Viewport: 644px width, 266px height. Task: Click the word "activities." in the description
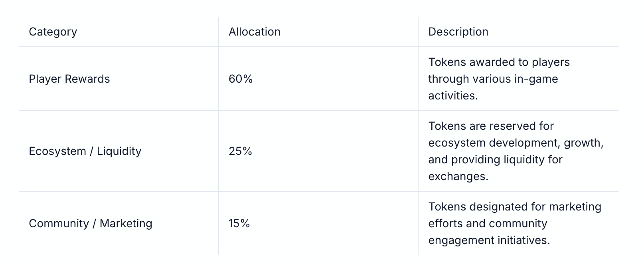pos(453,96)
